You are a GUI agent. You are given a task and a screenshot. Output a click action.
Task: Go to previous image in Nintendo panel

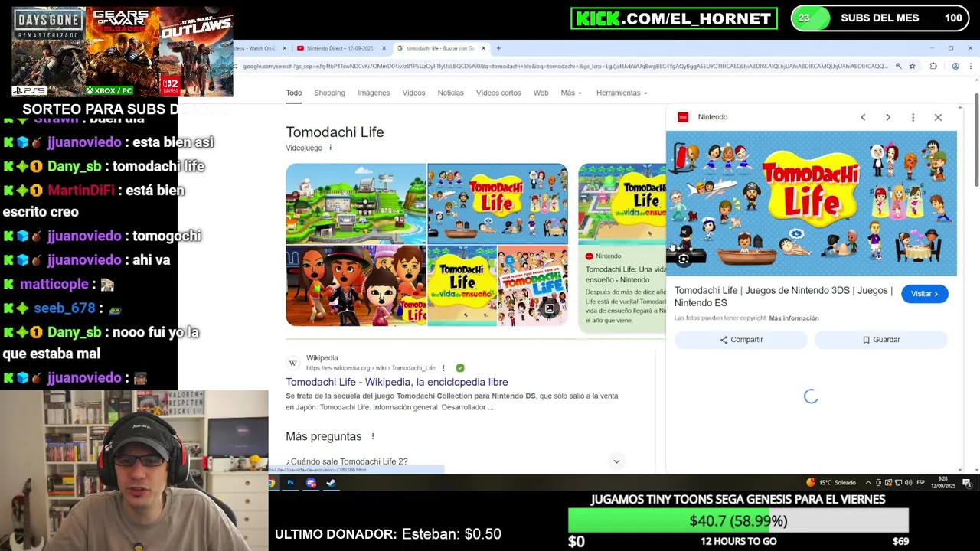863,117
